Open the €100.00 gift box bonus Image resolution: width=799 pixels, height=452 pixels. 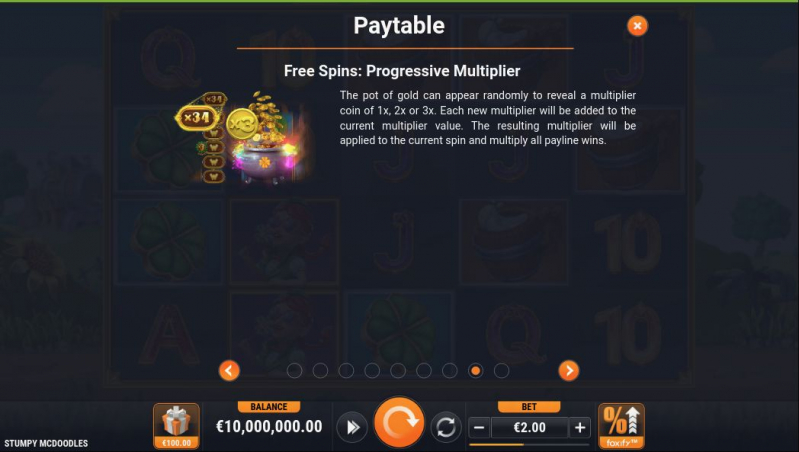(176, 426)
